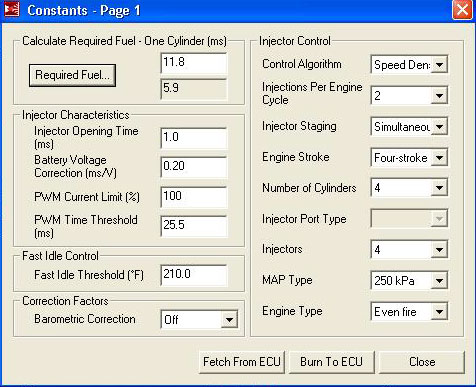Click the Barometric Correction label

(x=85, y=319)
